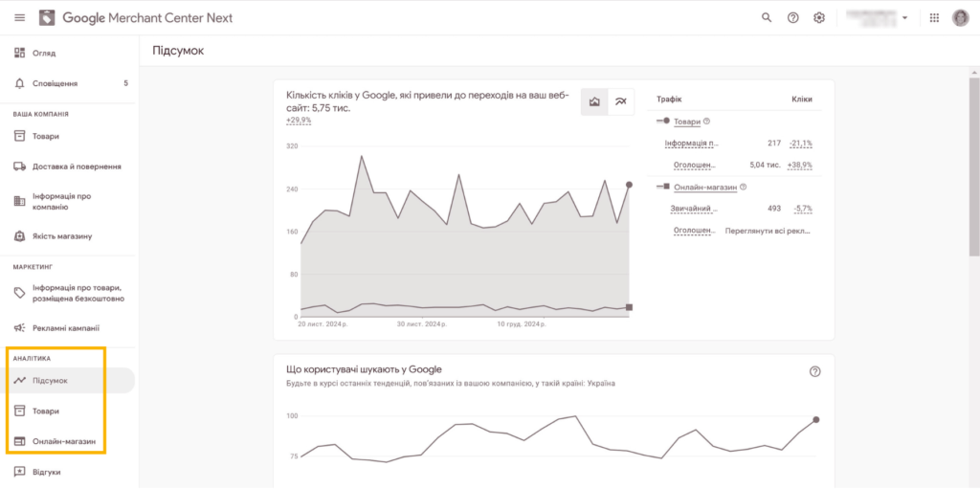Open help for Що користувачі шукають card
Image resolution: width=980 pixels, height=489 pixels.
click(x=814, y=371)
